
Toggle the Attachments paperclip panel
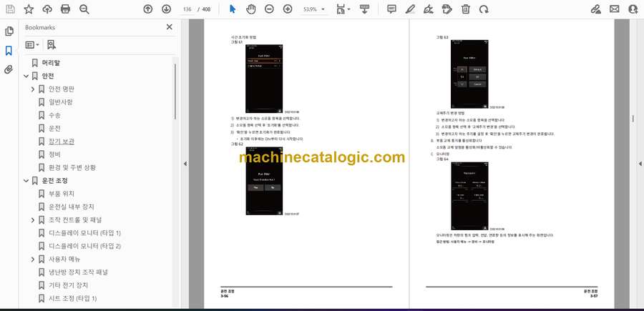(x=9, y=69)
